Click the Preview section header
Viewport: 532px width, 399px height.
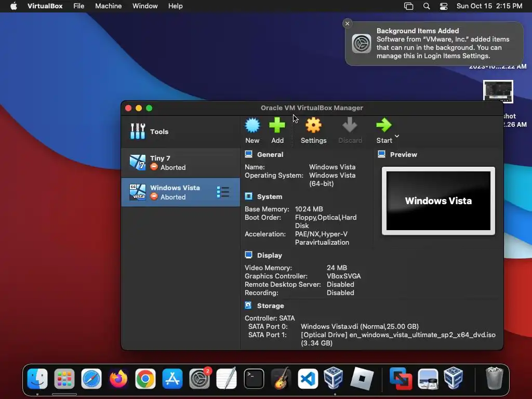pyautogui.click(x=403, y=155)
